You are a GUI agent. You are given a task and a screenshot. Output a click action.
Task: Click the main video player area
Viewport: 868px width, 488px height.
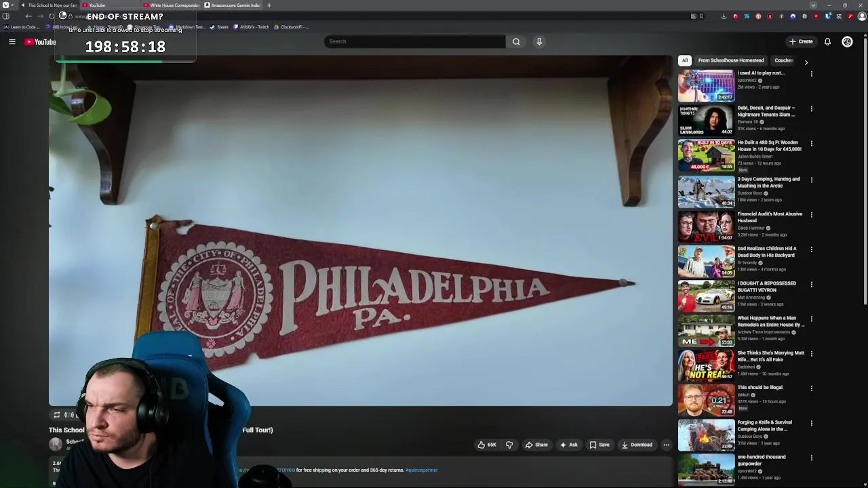(361, 230)
